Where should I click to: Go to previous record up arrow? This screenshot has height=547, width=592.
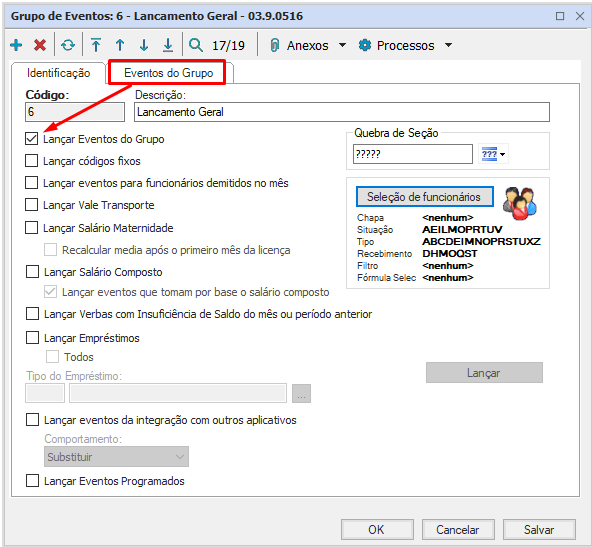120,45
